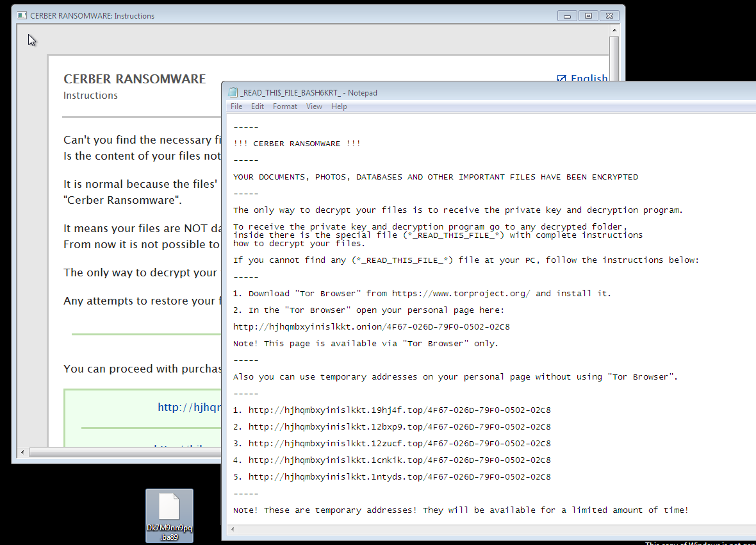Image resolution: width=756 pixels, height=545 pixels.
Task: Click the blue http://hjhq link in the green box
Action: [x=189, y=407]
